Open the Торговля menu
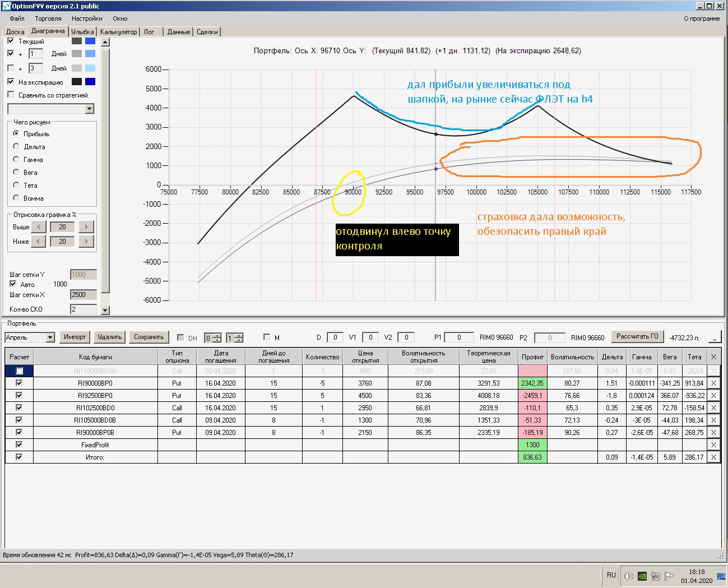Viewport: 728px width, 588px height. tap(48, 18)
